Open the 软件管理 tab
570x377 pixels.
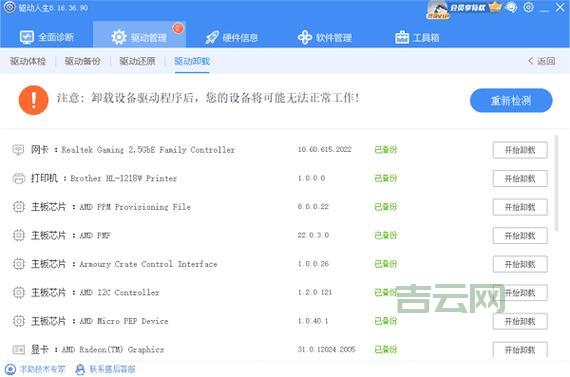click(324, 37)
